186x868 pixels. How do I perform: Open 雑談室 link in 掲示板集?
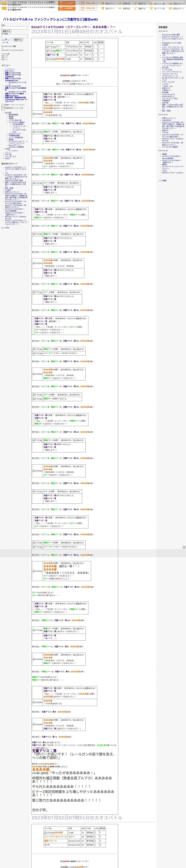(x=11, y=117)
